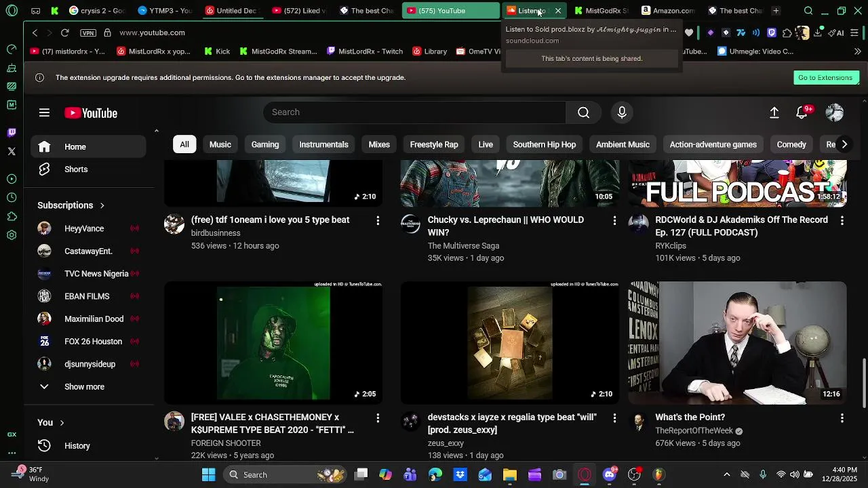Open options for the VALEE FETTI beat video
Image resolution: width=868 pixels, height=488 pixels.
click(378, 418)
